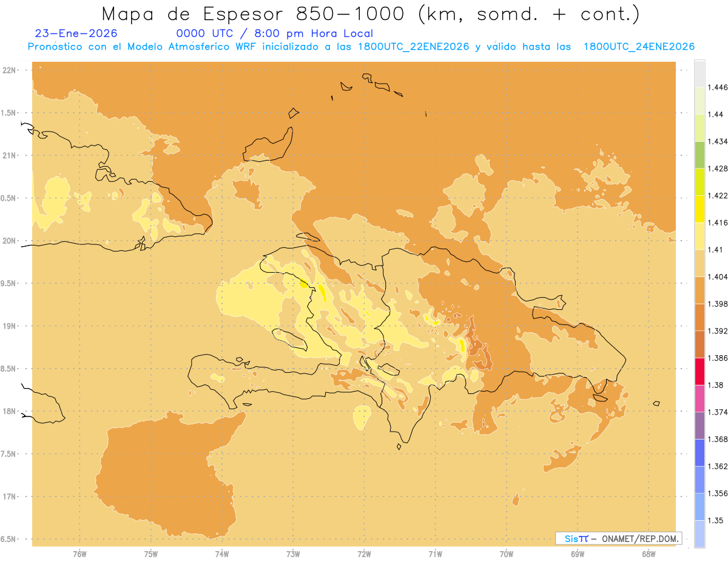The image size is (728, 562).
Task: Pick the dark orange swatch between 1.386 and 1.392
Action: [699, 344]
